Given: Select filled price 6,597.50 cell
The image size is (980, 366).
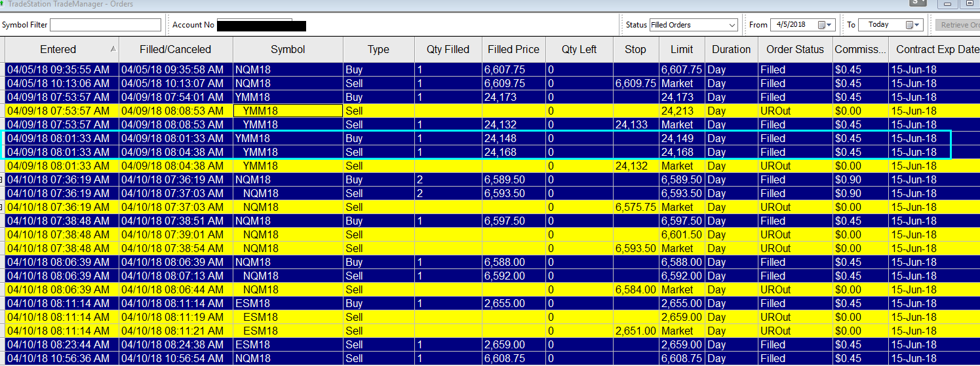Looking at the screenshot, I should coord(514,221).
